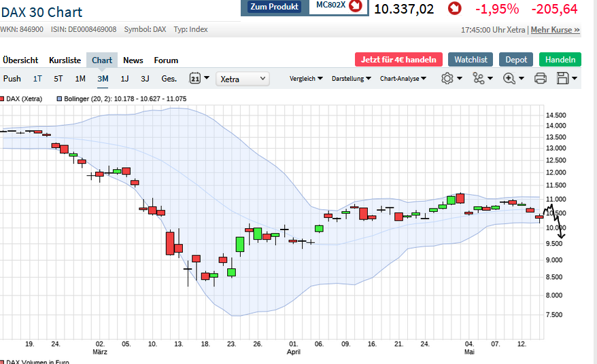This screenshot has width=597, height=364.
Task: Click the red down-arrow trend icon
Action: [454, 9]
